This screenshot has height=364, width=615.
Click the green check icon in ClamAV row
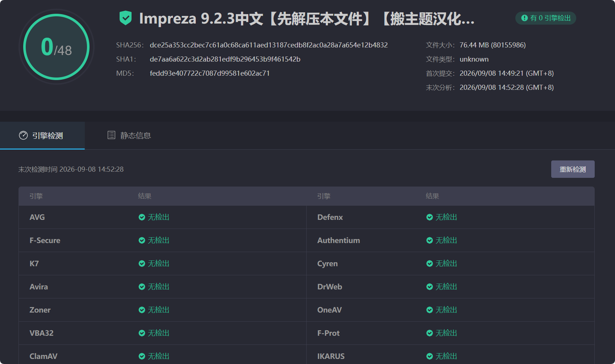142,356
